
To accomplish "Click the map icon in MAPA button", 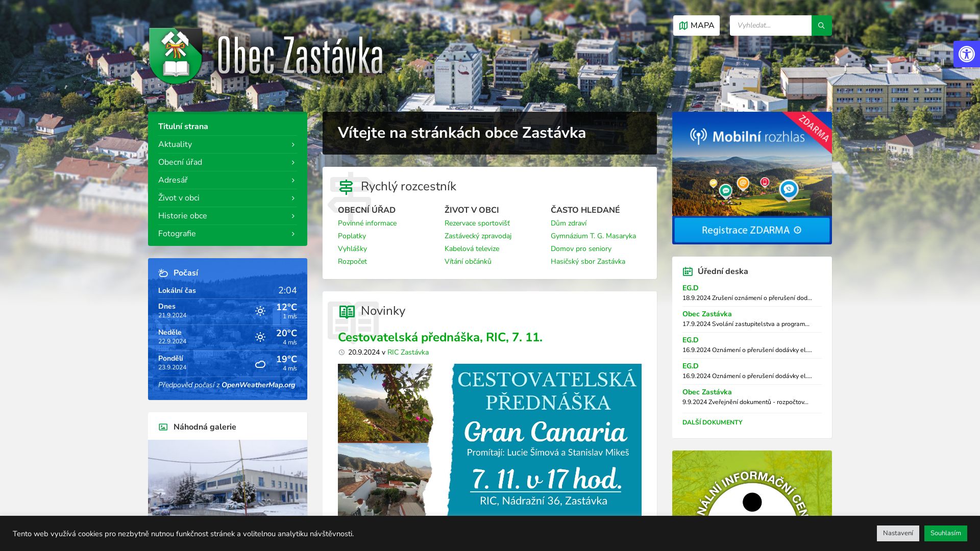I will tap(683, 26).
